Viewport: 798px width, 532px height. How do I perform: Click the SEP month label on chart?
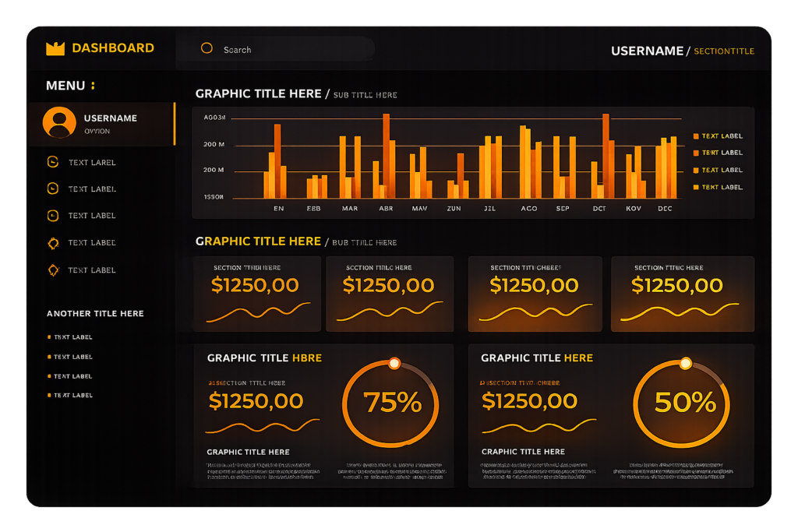(563, 209)
